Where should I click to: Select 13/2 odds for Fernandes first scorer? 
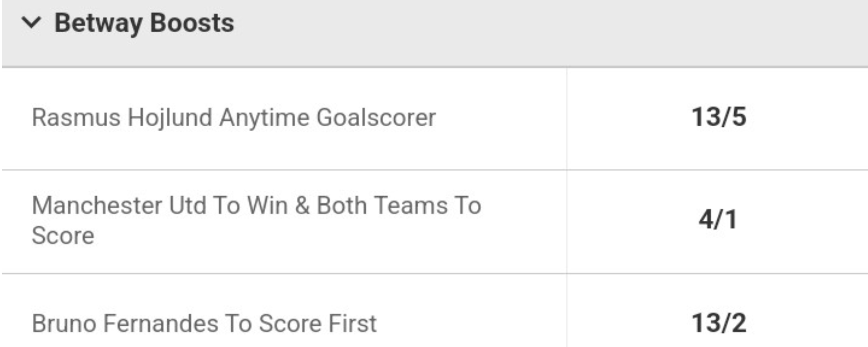pyautogui.click(x=719, y=323)
